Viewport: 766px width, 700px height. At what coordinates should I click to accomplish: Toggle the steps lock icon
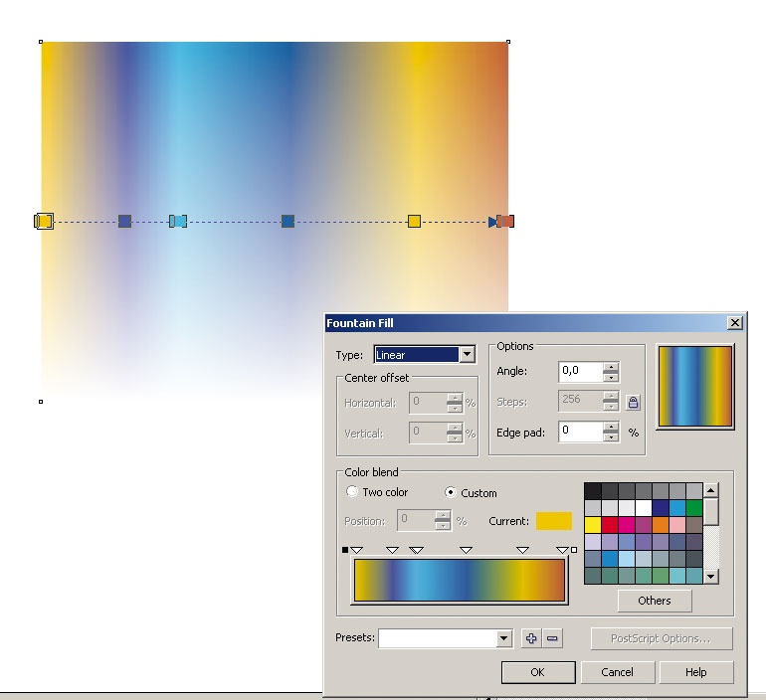click(633, 403)
